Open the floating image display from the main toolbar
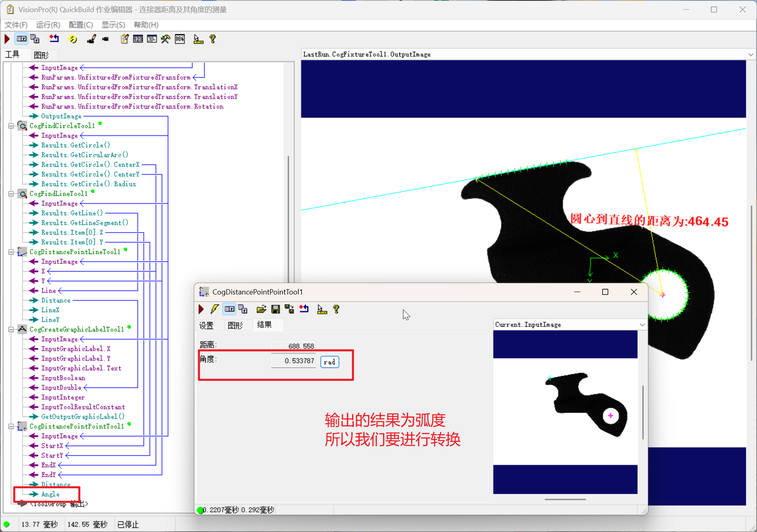 (35, 39)
